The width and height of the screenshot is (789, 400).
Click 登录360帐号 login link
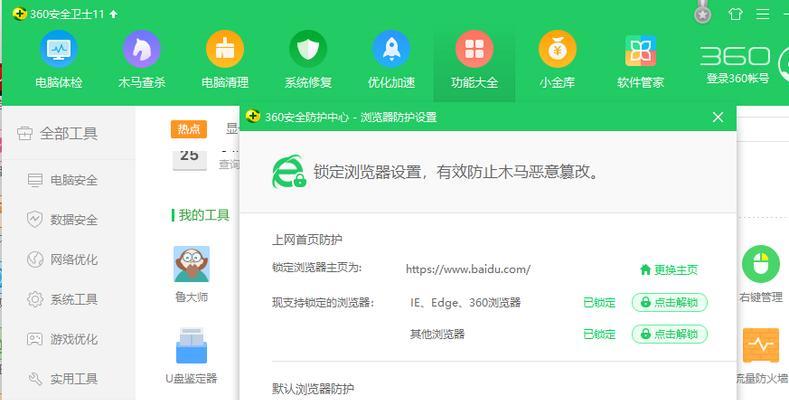[x=737, y=78]
